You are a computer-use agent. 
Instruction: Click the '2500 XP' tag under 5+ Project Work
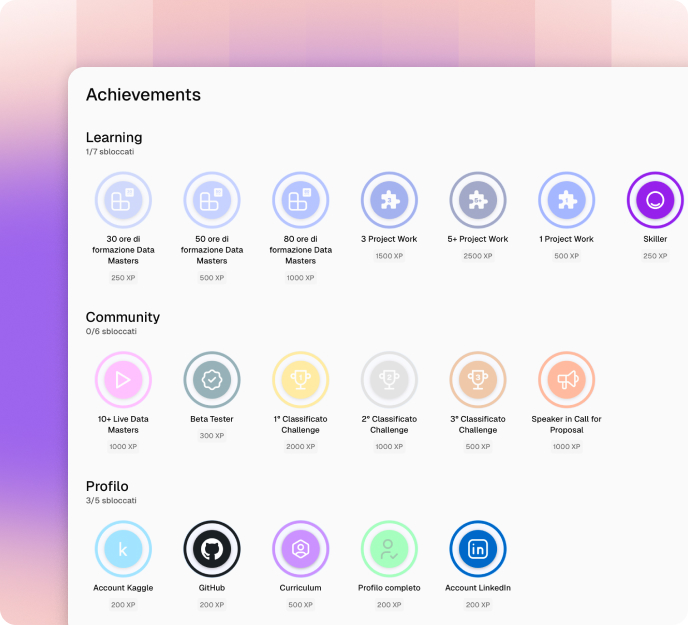point(478,256)
